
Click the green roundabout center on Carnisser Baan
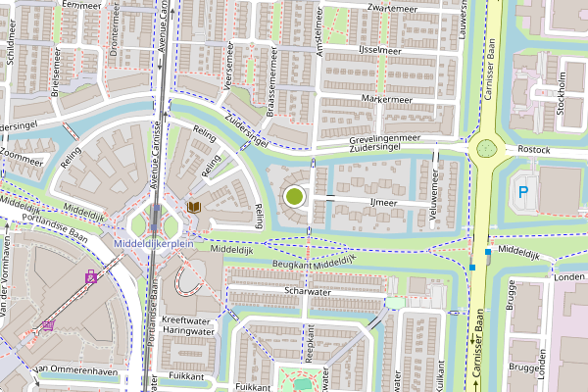[486, 149]
